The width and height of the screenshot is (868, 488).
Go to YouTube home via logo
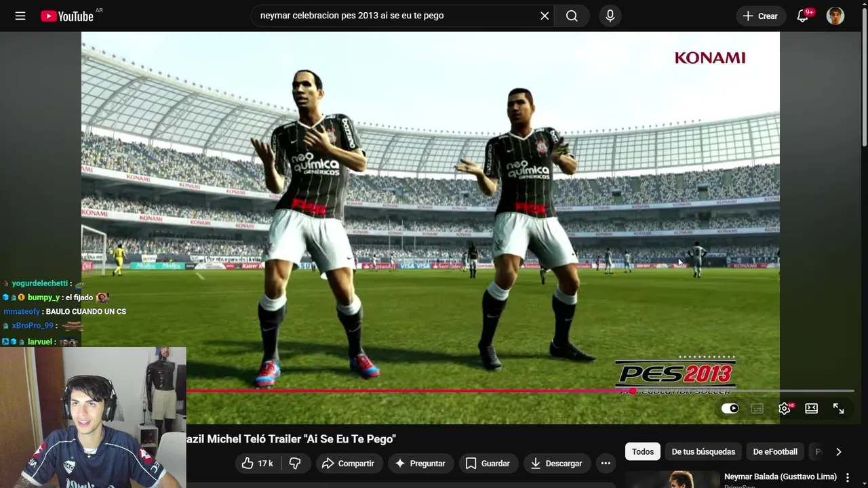pos(66,16)
